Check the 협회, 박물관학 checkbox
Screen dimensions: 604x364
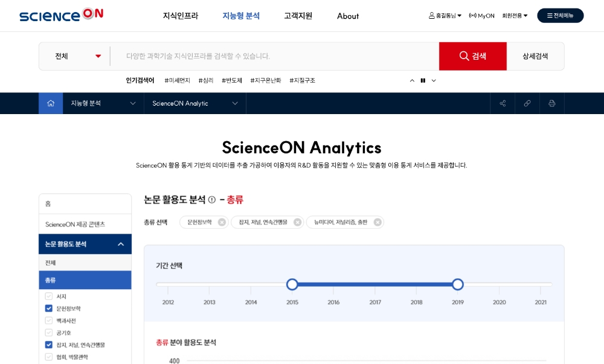click(x=48, y=357)
